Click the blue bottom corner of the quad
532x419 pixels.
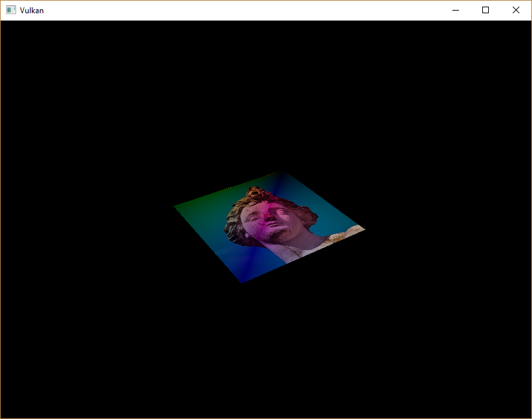pos(242,278)
